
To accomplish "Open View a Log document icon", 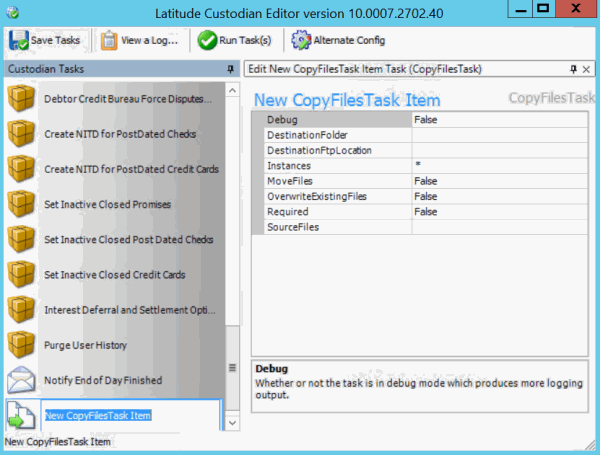I will (x=113, y=40).
